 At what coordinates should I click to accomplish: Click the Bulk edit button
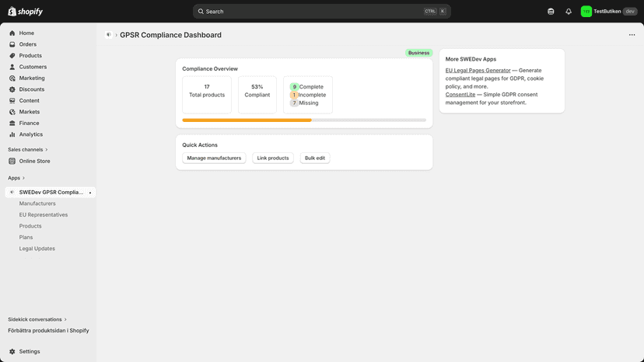click(x=315, y=158)
